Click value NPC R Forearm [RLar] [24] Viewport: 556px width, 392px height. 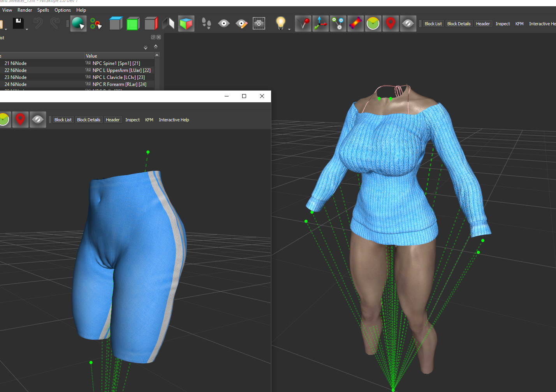120,84
